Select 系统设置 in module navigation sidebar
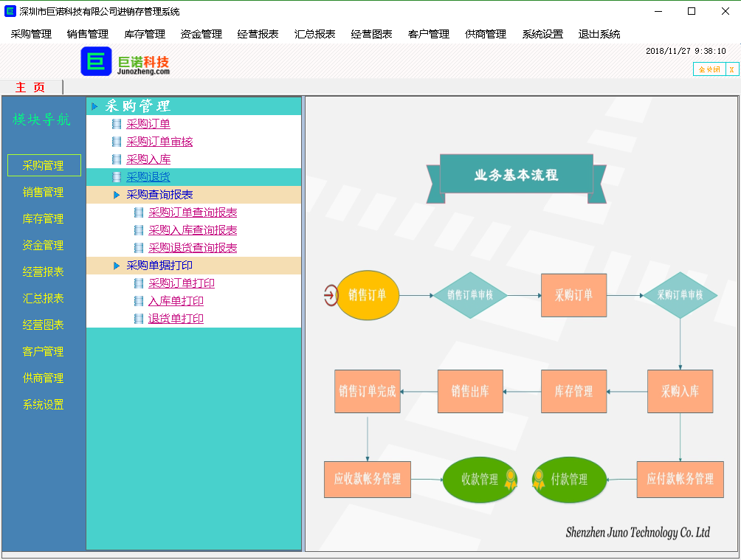 tap(43, 404)
